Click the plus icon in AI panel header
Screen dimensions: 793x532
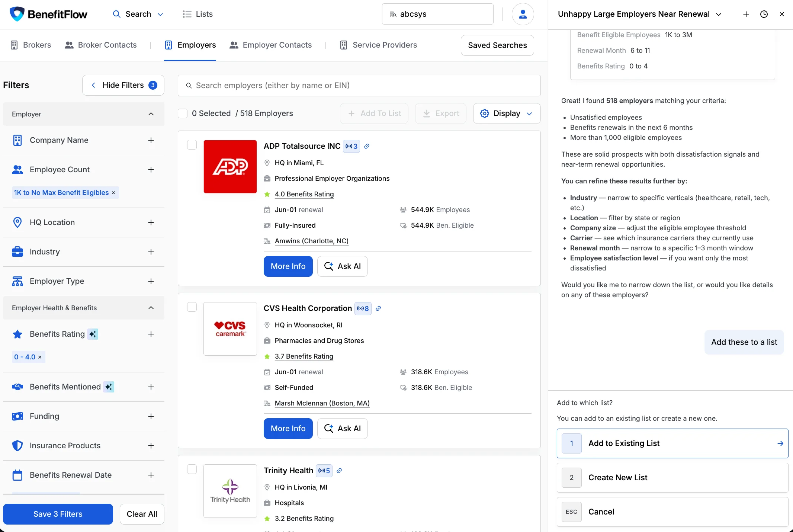746,14
